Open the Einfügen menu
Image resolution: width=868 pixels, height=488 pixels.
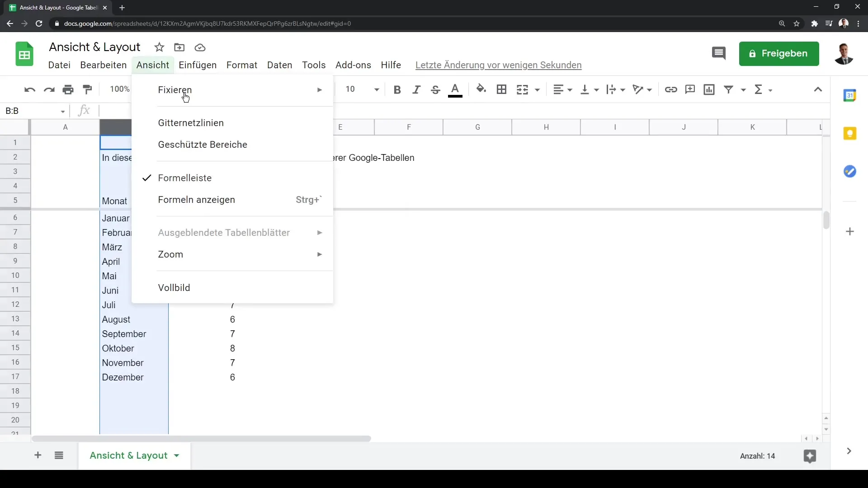pos(198,65)
